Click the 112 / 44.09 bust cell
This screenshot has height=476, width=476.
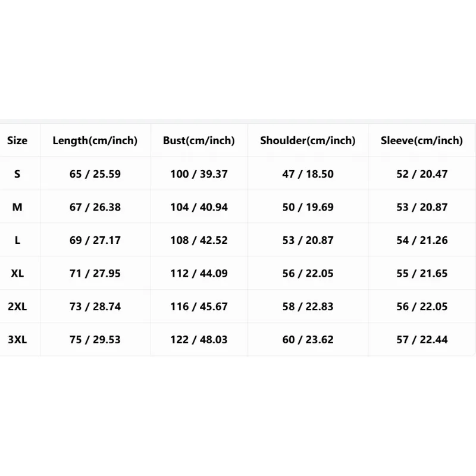(199, 273)
